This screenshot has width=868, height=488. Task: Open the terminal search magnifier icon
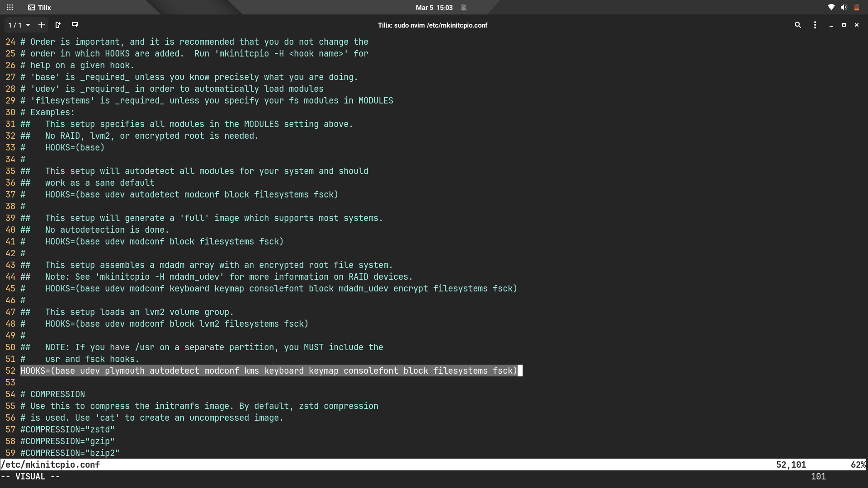click(x=798, y=25)
